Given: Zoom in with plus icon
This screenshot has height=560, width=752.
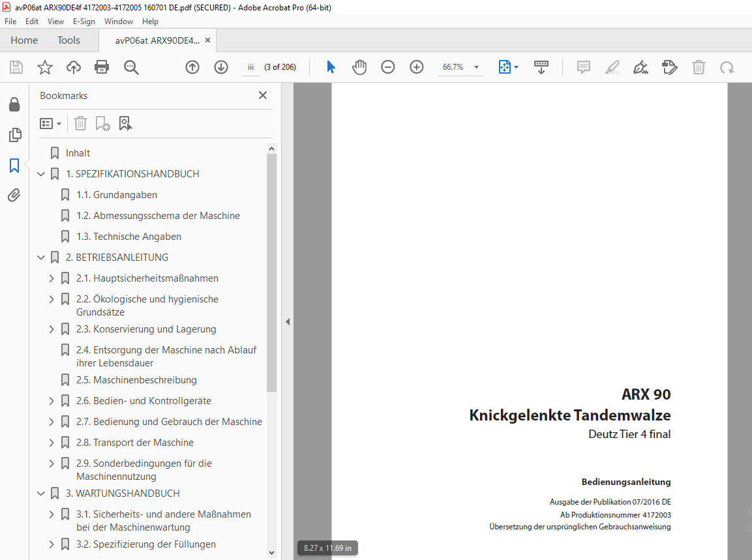Looking at the screenshot, I should (x=417, y=67).
